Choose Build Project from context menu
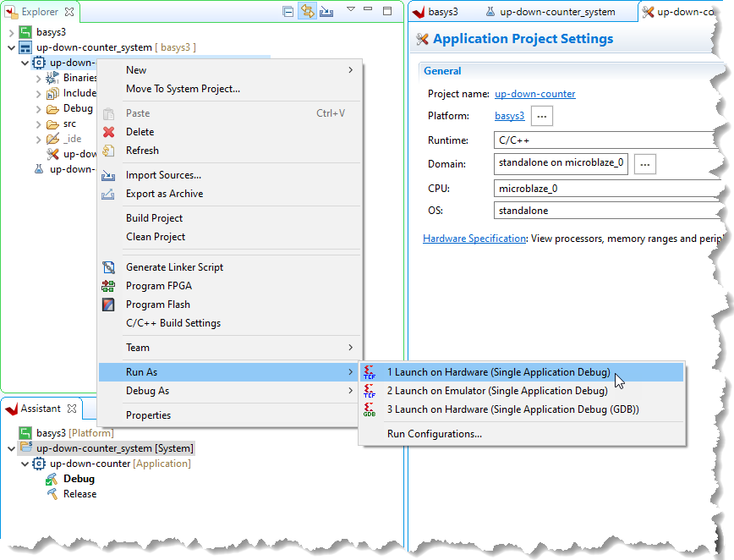This screenshot has height=560, width=734. (230, 218)
